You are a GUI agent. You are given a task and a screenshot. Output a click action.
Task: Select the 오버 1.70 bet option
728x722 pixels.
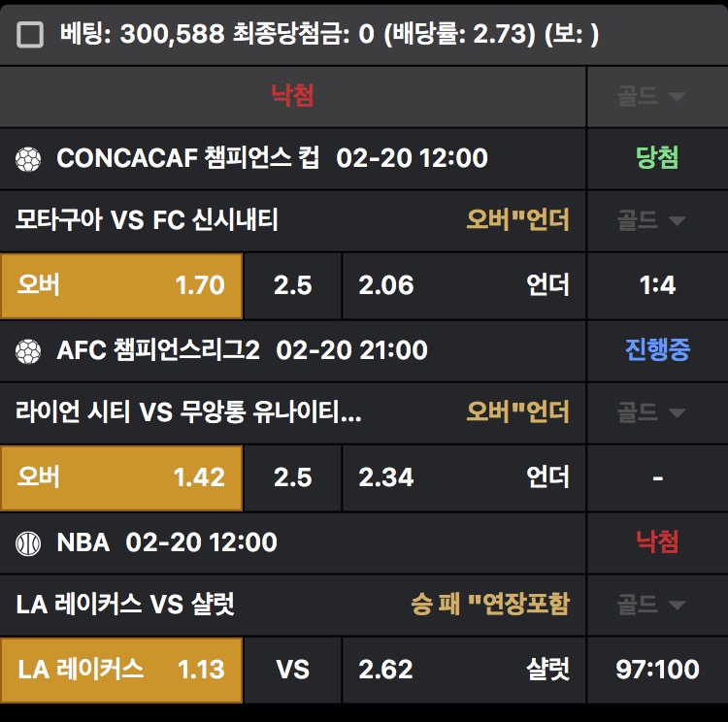coord(121,285)
